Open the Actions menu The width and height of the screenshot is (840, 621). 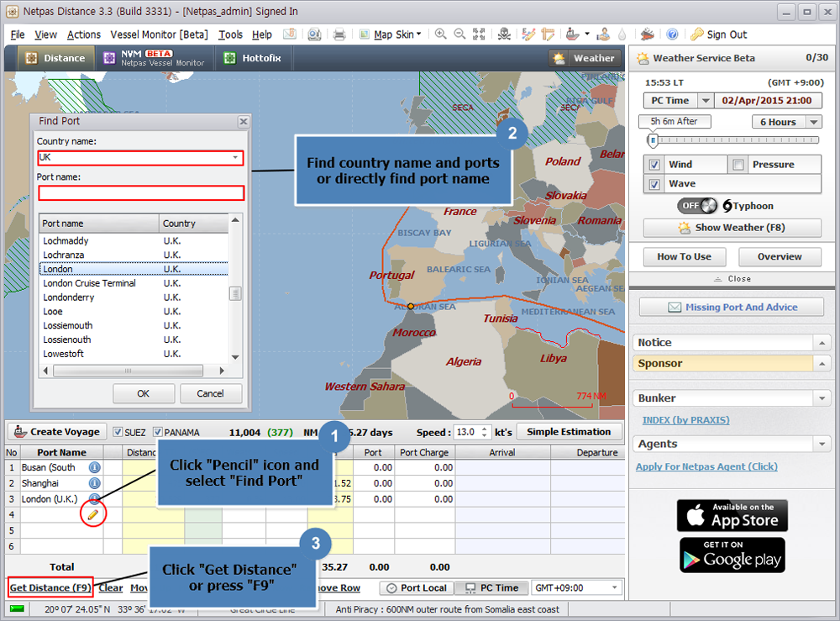click(x=83, y=34)
